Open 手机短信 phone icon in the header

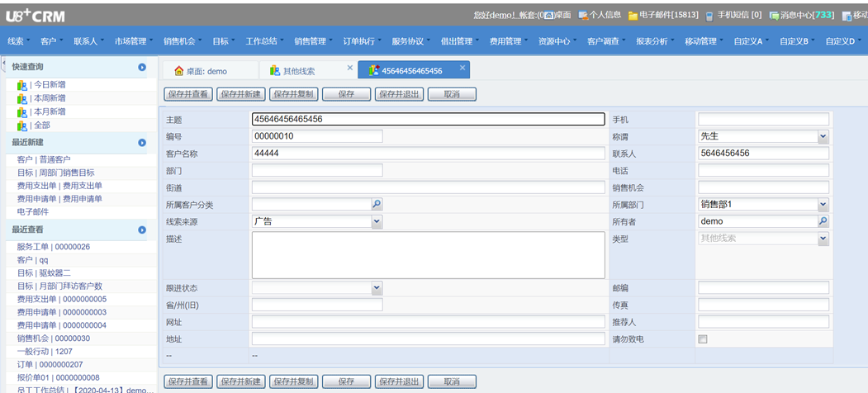coord(709,16)
